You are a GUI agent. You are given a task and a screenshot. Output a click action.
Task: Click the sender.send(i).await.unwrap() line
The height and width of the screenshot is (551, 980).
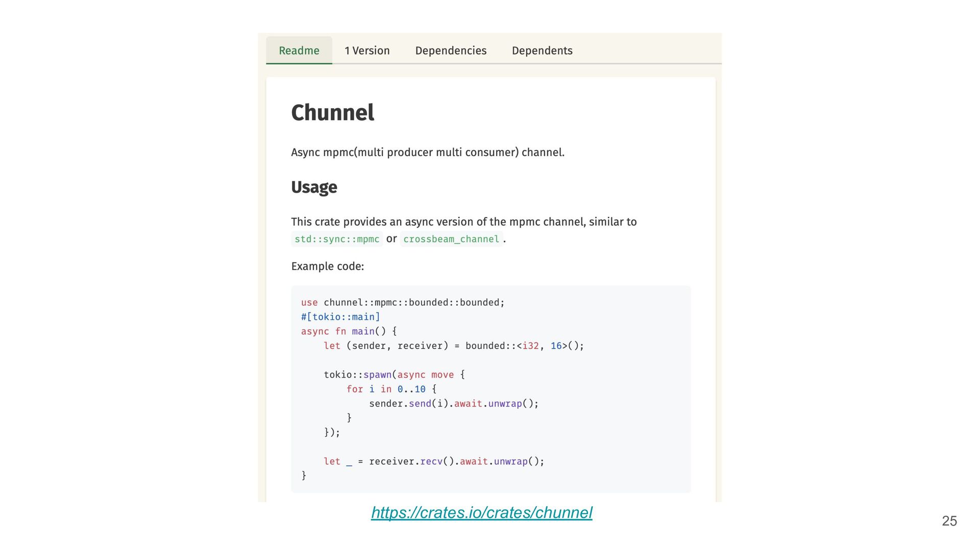[x=453, y=404]
